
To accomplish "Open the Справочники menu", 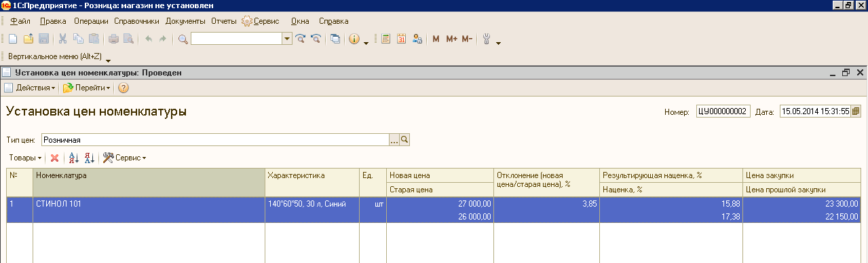I will 136,21.
